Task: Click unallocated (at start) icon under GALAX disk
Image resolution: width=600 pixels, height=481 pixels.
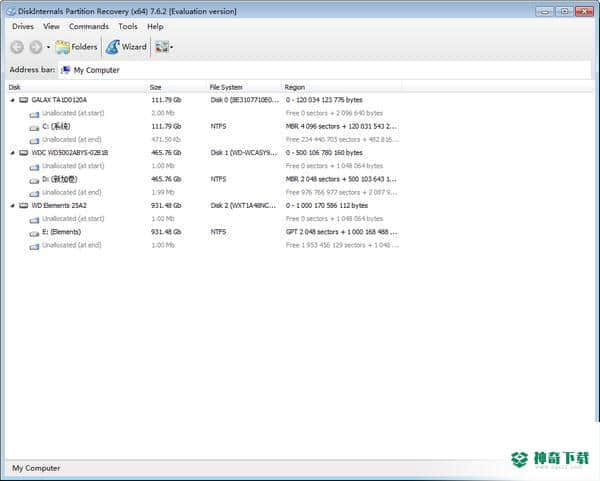Action: [34, 114]
